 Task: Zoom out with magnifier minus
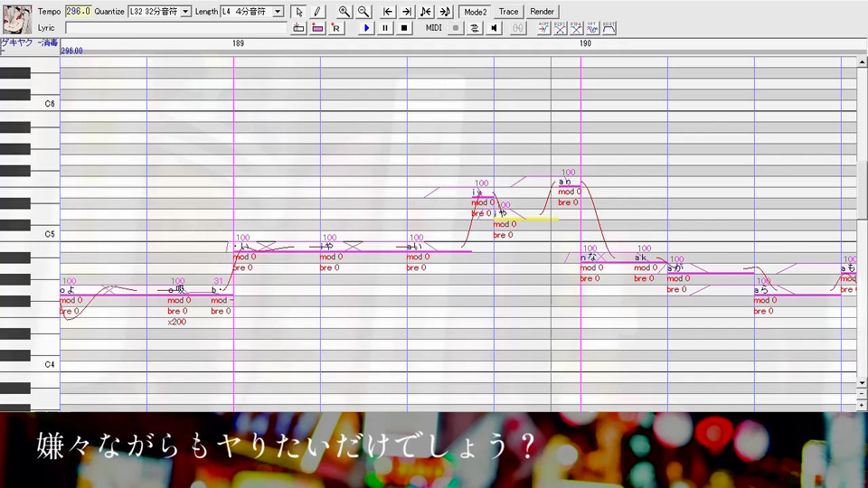pos(363,12)
